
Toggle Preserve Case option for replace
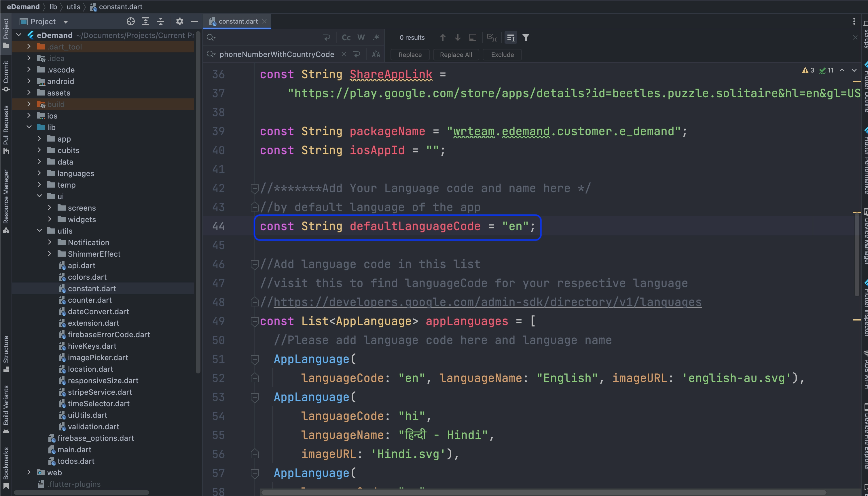click(376, 54)
